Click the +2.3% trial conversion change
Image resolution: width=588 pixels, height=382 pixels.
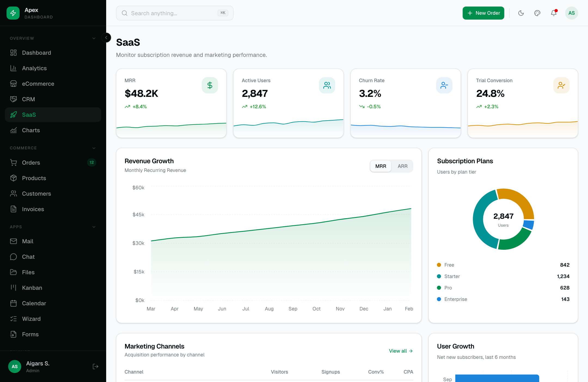491,107
